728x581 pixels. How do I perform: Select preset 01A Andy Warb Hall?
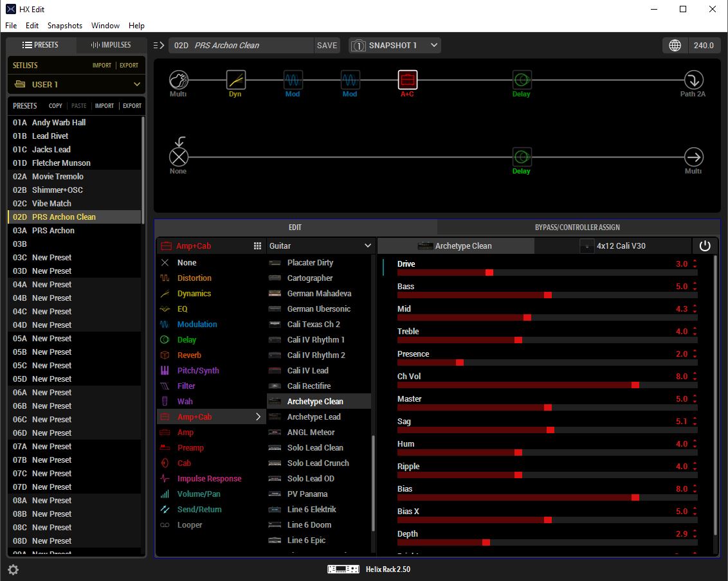[75, 123]
